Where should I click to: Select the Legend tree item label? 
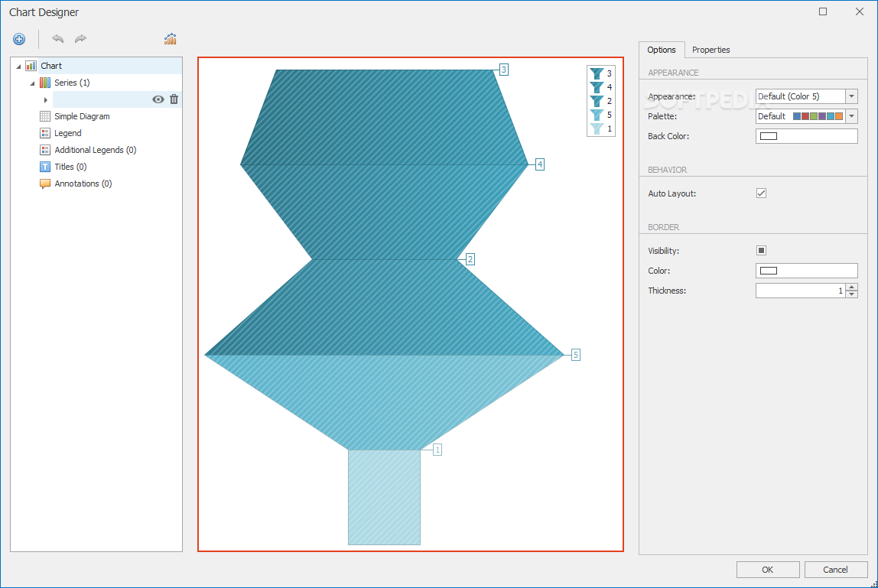point(68,133)
